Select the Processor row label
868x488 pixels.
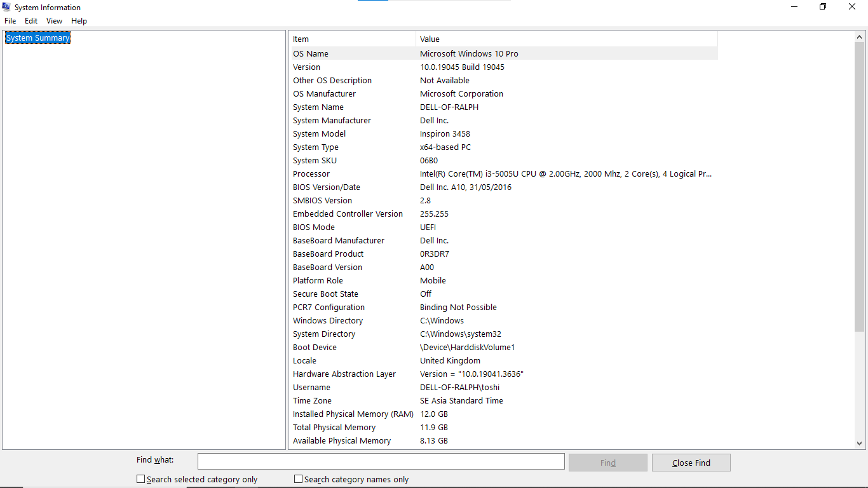(311, 174)
